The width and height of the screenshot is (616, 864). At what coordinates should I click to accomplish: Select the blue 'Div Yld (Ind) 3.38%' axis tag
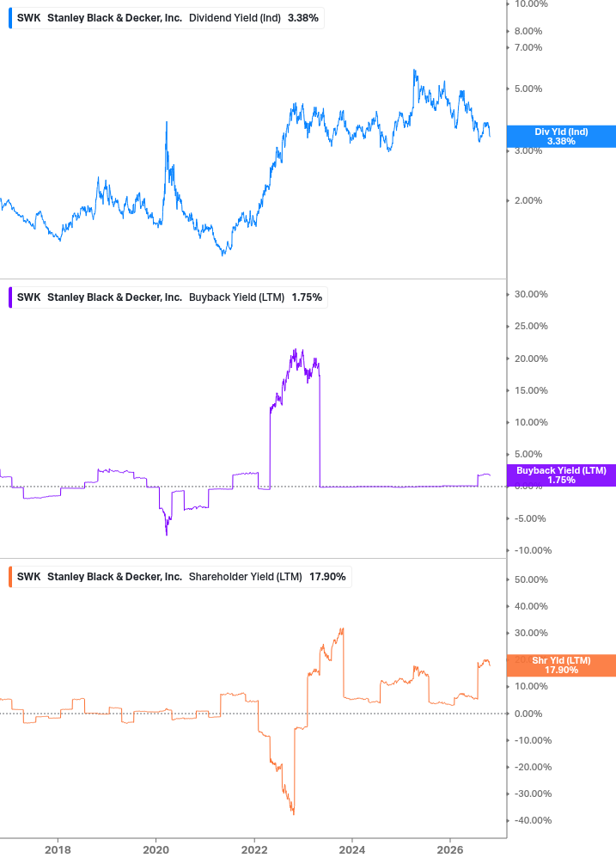tap(561, 137)
